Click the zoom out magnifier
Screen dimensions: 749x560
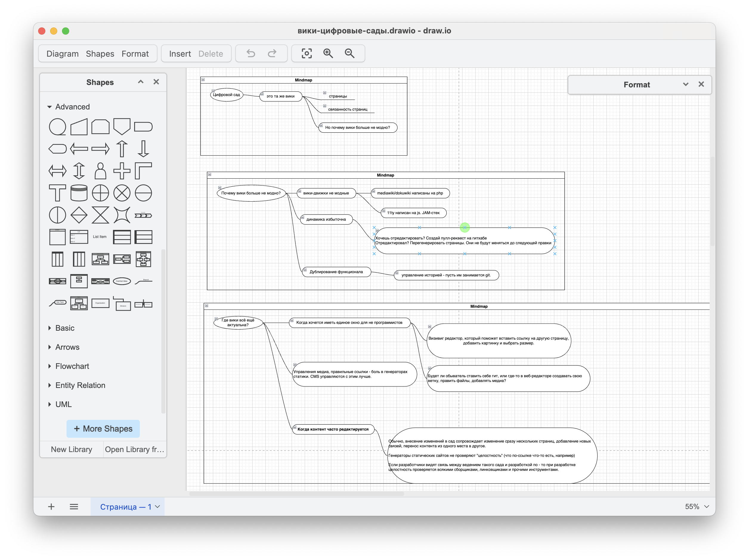click(349, 53)
